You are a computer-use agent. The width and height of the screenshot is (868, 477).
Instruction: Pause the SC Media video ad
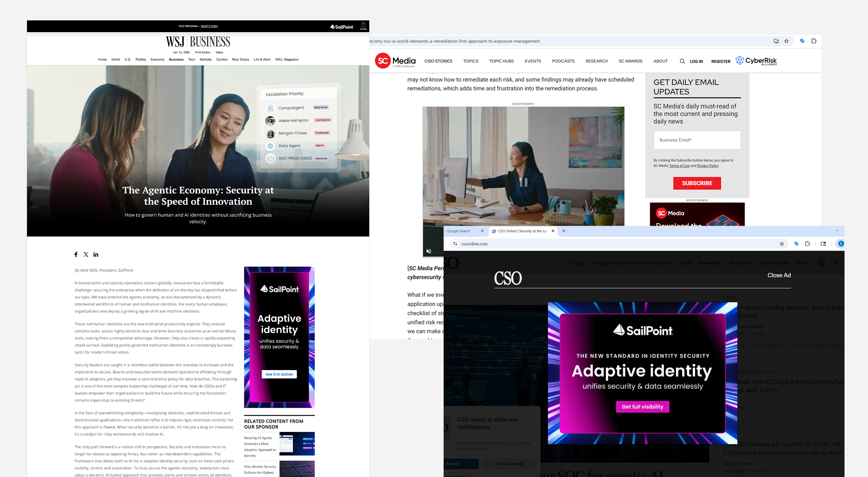coord(523,182)
